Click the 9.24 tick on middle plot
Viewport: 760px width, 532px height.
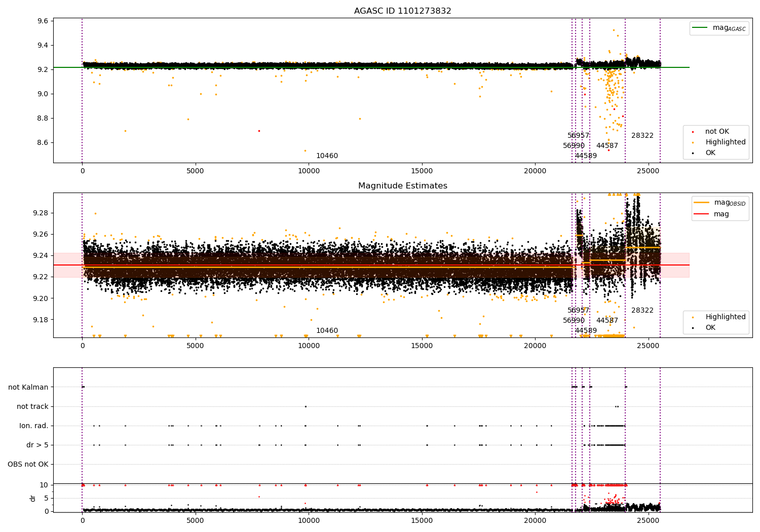tap(41, 256)
